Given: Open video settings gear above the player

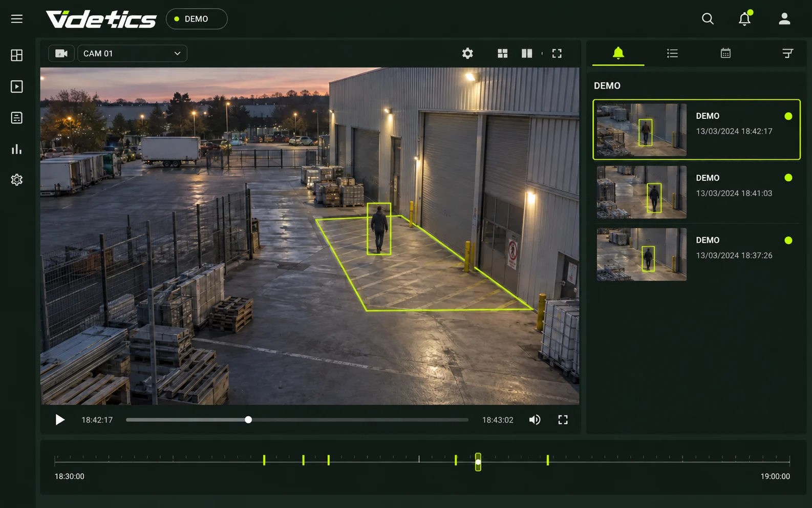Looking at the screenshot, I should (467, 53).
